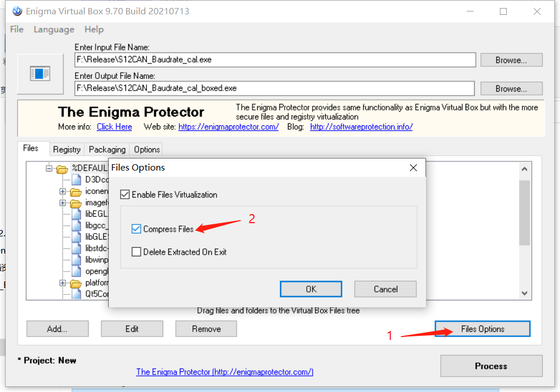
Task: Click the Remove button
Action: coord(206,329)
